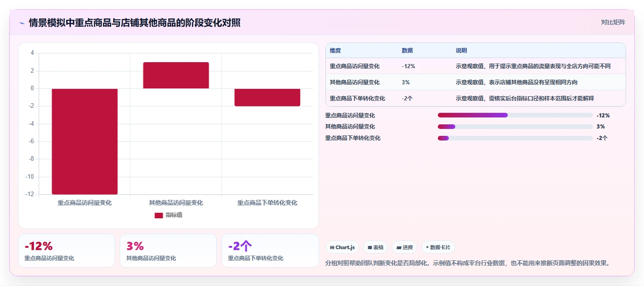Click the 重点商品下单转化变化 bar in the chart
The image size is (644, 286).
[267, 97]
